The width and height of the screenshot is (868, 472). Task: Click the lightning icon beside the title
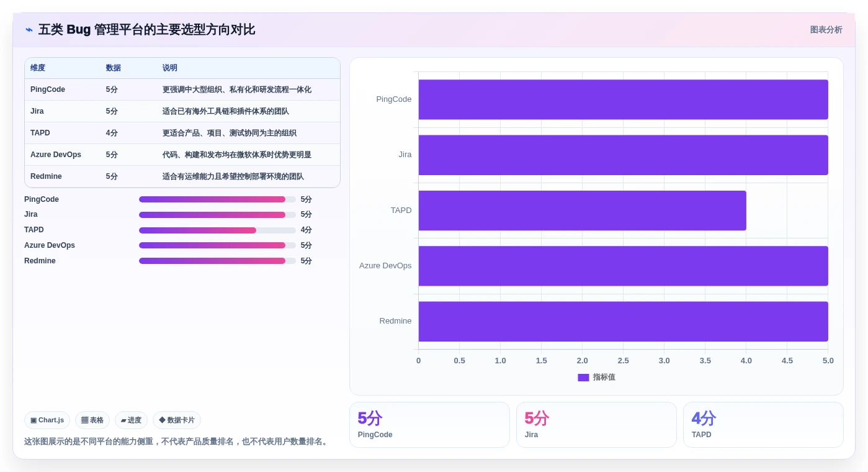[29, 30]
